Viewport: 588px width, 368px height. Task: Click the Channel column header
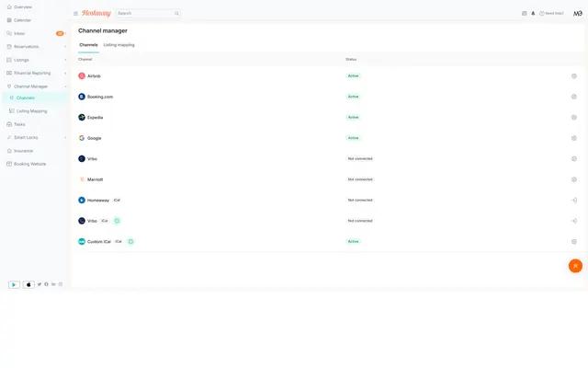click(x=85, y=59)
